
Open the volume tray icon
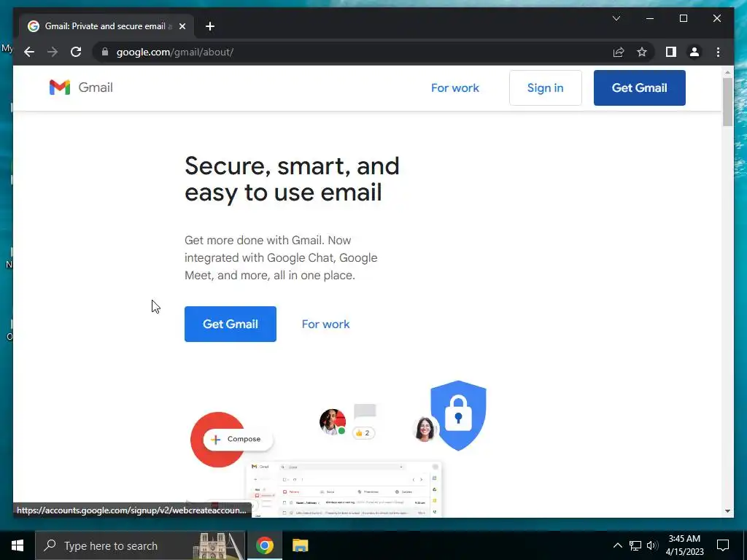652,545
